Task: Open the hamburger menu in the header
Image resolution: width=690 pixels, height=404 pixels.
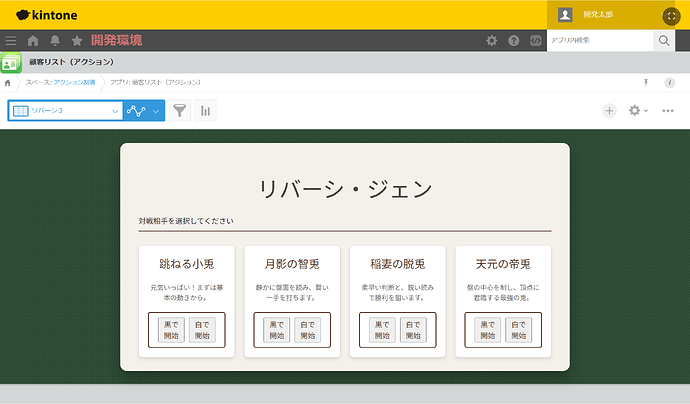Action: pos(11,41)
